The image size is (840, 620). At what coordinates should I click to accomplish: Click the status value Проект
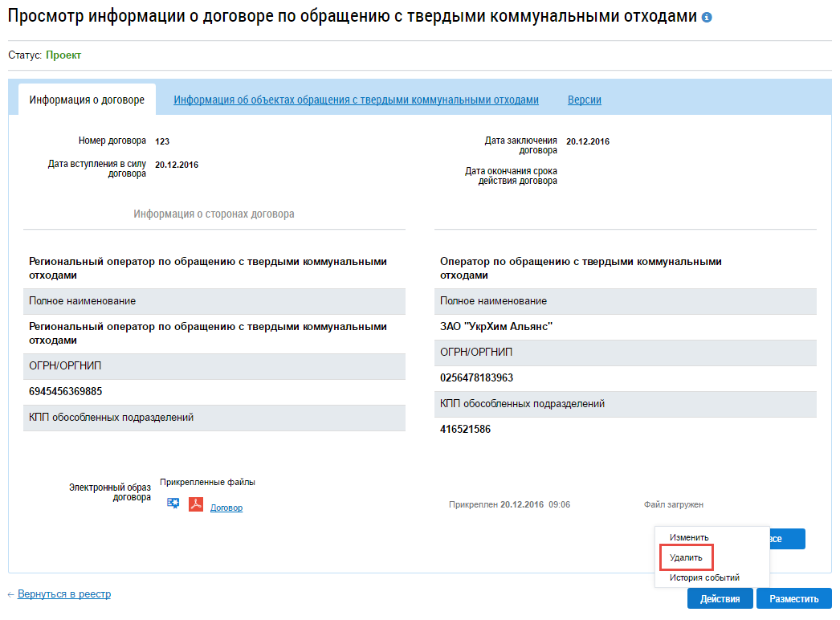tap(63, 55)
